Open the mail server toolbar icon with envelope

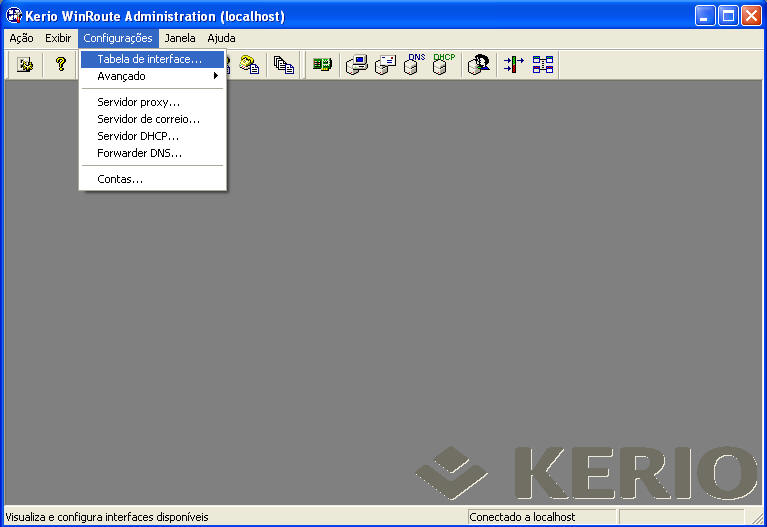pos(385,65)
